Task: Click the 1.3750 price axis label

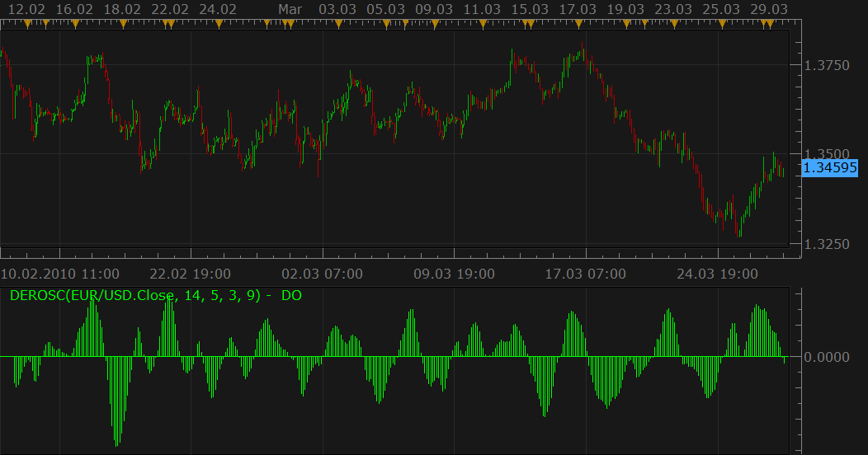Action: 827,65
